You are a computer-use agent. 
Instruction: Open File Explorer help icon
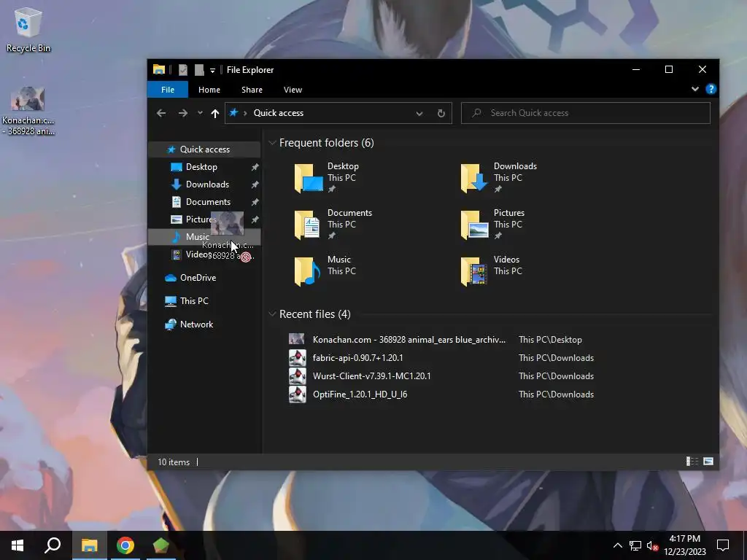711,89
